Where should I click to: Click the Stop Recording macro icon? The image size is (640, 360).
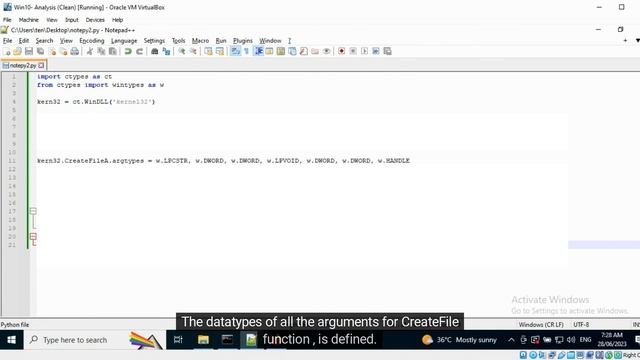(x=353, y=51)
